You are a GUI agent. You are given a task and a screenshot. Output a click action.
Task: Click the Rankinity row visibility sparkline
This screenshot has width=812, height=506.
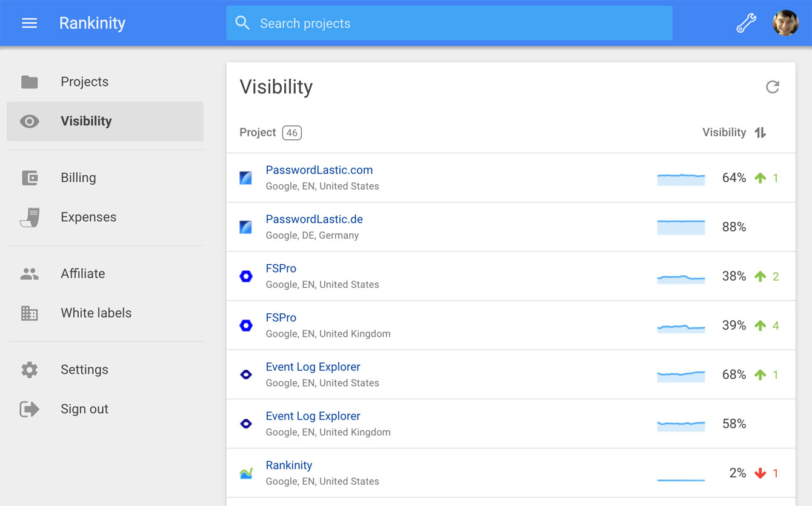(681, 480)
